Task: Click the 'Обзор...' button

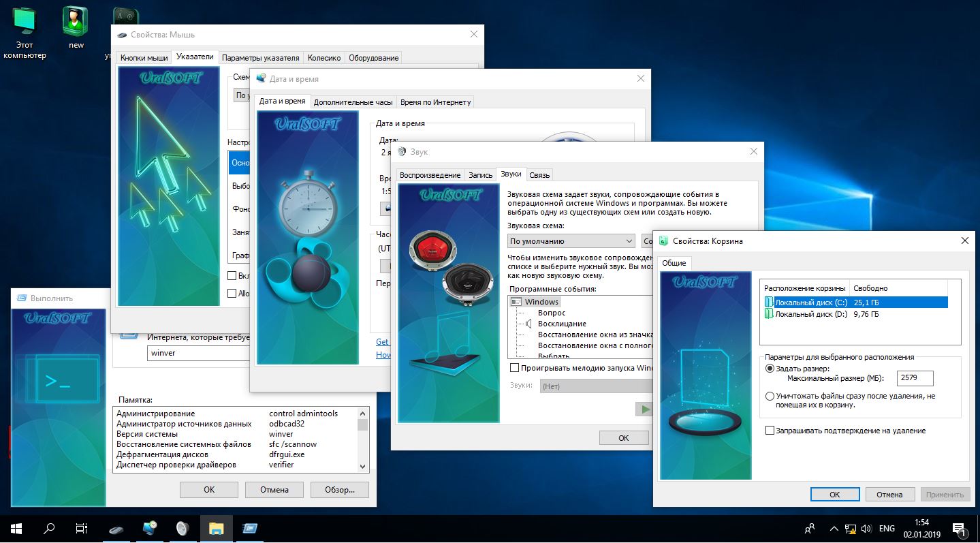Action: [339, 489]
